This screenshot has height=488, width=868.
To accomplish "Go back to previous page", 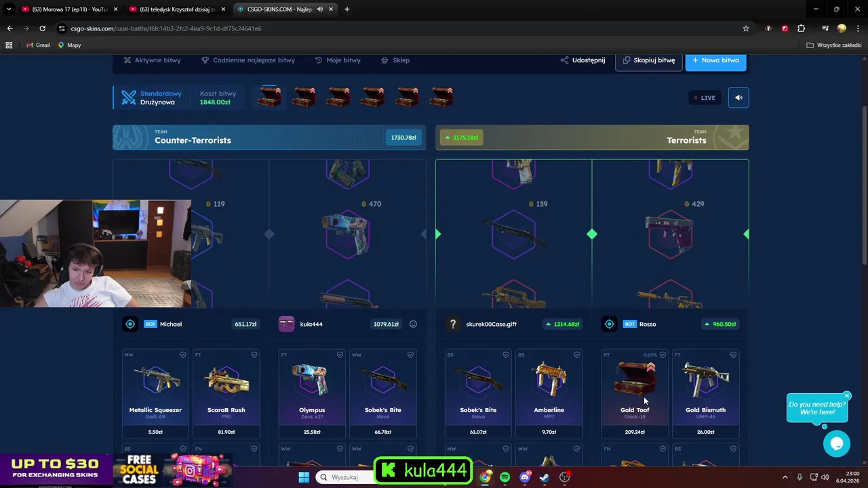I will [9, 28].
